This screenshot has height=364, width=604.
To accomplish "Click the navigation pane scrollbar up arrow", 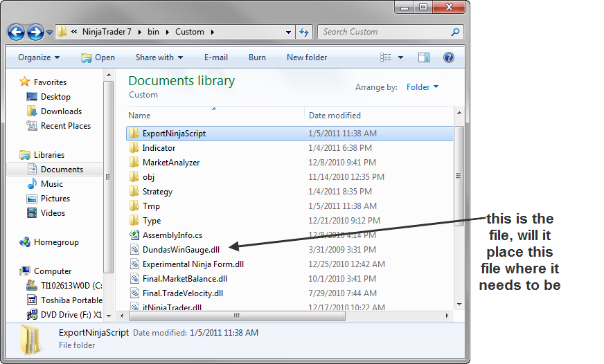I will pyautogui.click(x=109, y=75).
